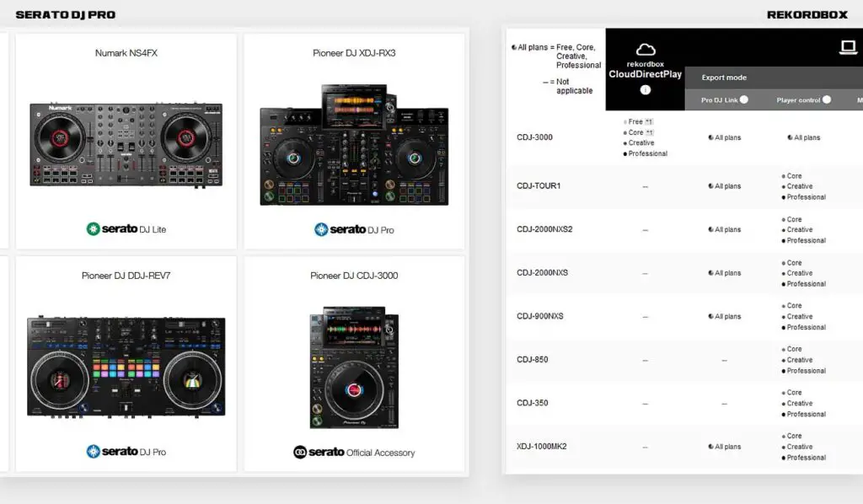Select the Player control column header
The width and height of the screenshot is (863, 504).
click(798, 100)
